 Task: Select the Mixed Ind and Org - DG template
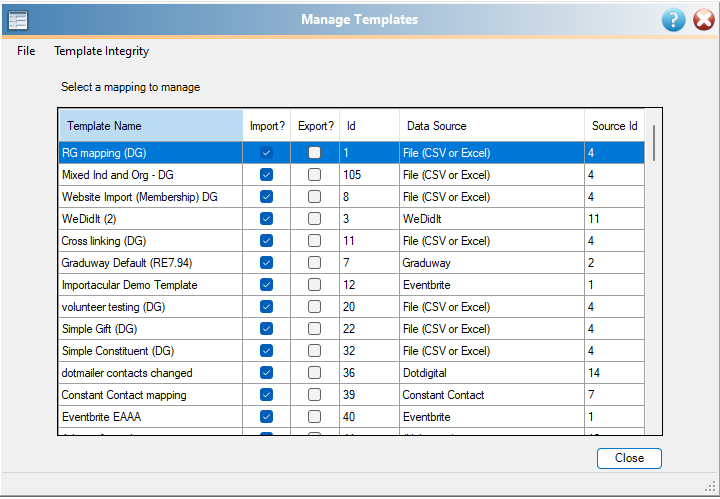pyautogui.click(x=151, y=174)
